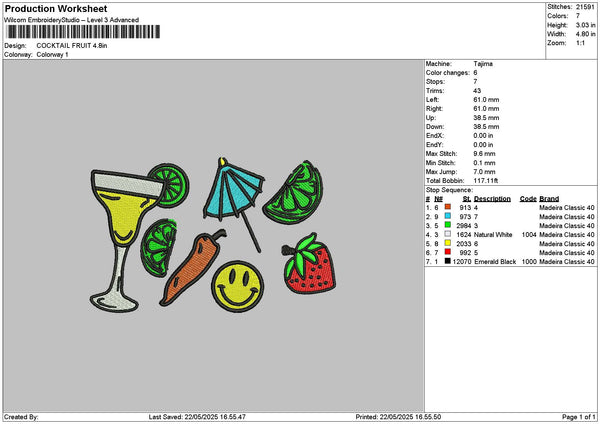Image resolution: width=600 pixels, height=424 pixels.
Task: Click the Colors value '7' in header
Action: click(x=578, y=16)
